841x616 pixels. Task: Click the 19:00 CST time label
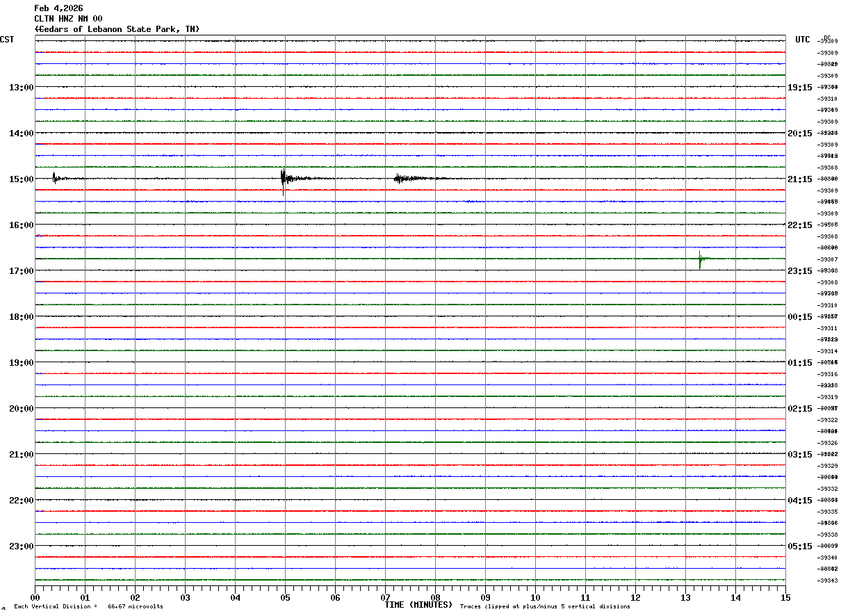(x=21, y=362)
